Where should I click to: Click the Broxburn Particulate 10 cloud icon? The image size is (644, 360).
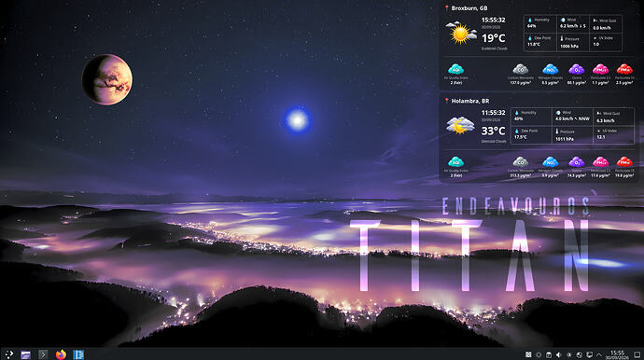tap(624, 69)
